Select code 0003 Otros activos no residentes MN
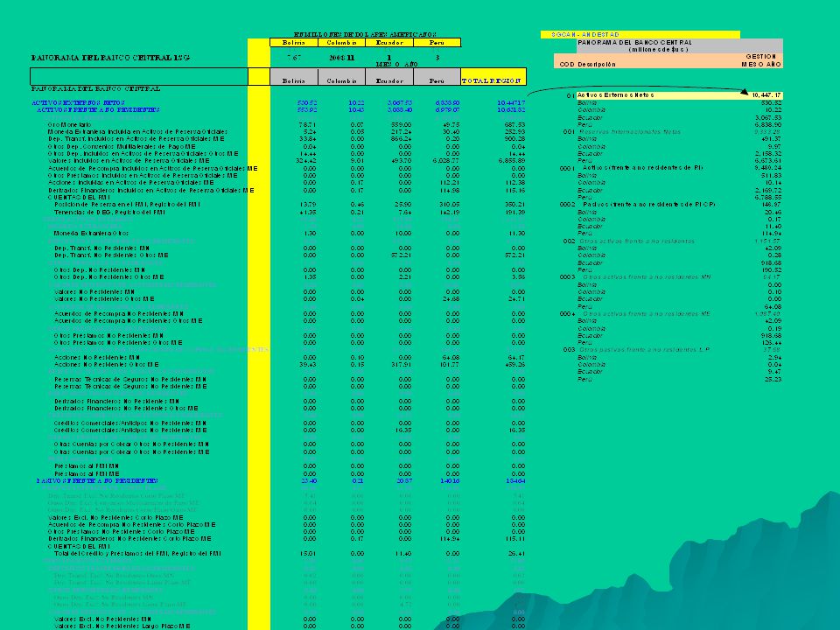The width and height of the screenshot is (840, 630). [635, 277]
